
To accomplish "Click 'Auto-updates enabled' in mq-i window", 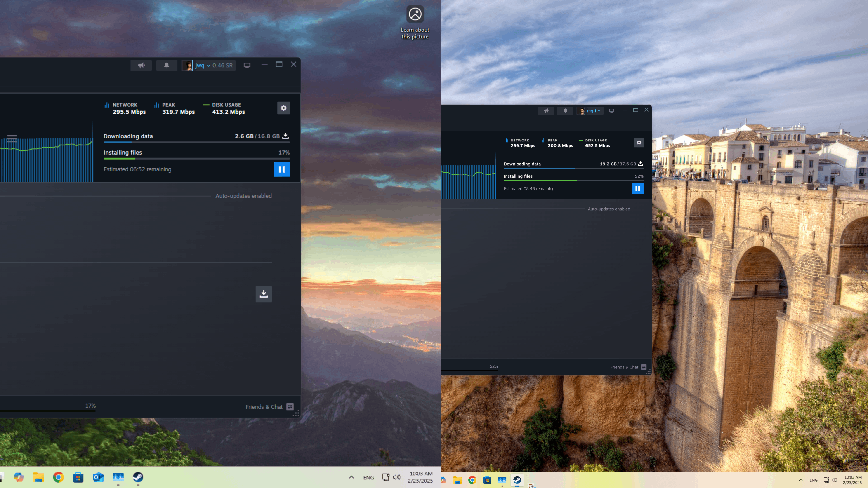I will [609, 209].
